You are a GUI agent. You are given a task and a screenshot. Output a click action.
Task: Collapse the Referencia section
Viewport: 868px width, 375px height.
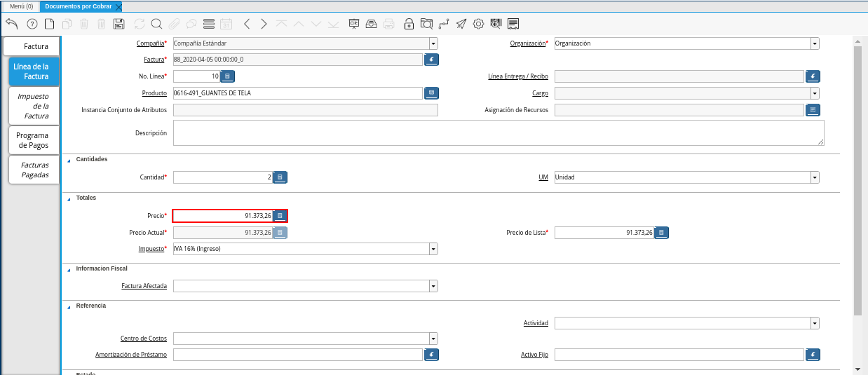tap(69, 307)
